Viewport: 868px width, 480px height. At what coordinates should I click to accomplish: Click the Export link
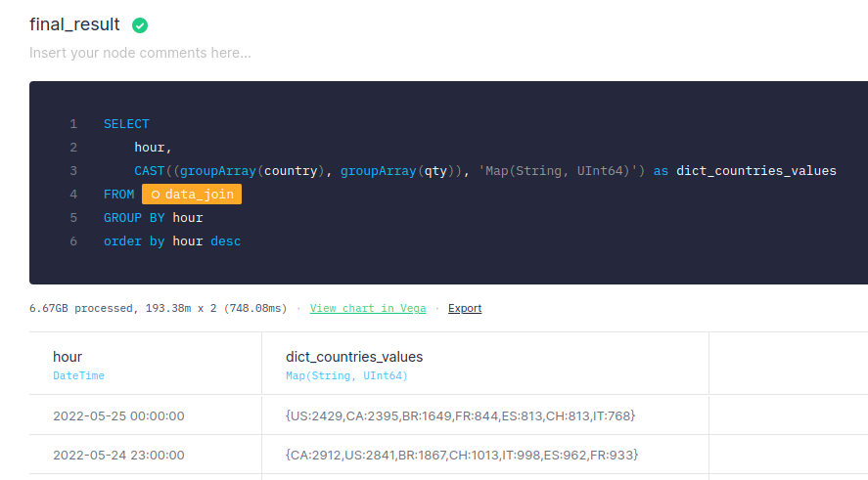coord(465,308)
